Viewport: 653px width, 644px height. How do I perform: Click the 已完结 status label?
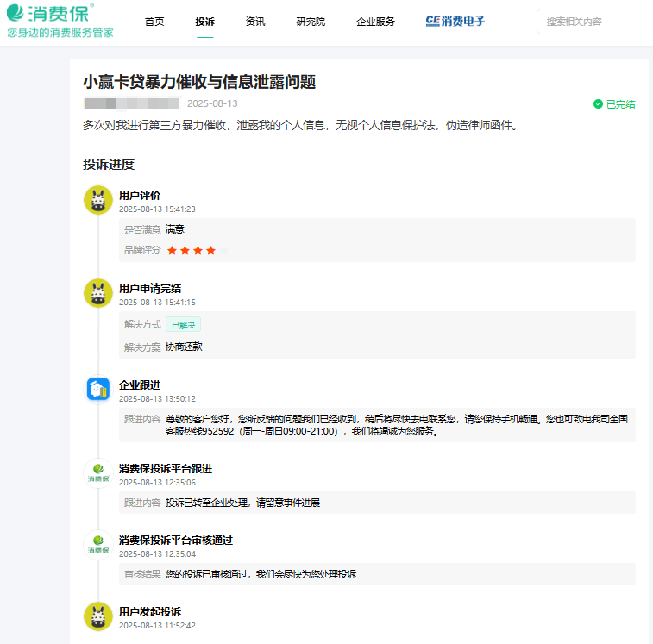pyautogui.click(x=620, y=104)
